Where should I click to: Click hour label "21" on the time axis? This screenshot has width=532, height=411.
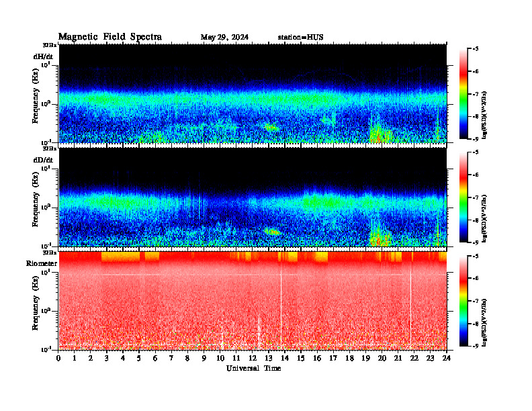(x=398, y=358)
